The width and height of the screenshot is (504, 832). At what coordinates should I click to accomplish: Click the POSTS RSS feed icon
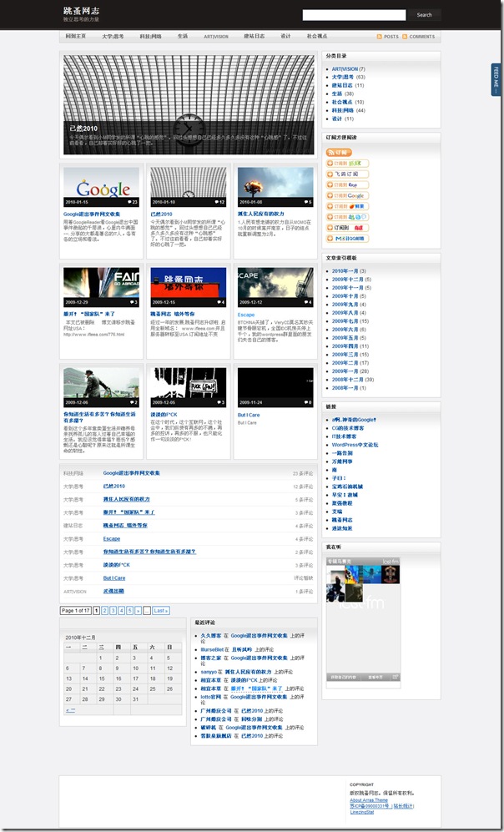click(380, 37)
